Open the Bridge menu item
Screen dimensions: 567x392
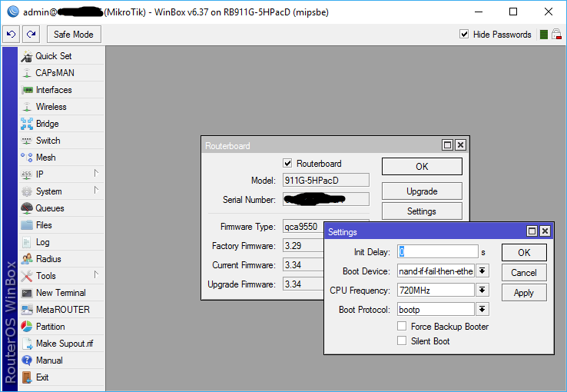pos(61,124)
